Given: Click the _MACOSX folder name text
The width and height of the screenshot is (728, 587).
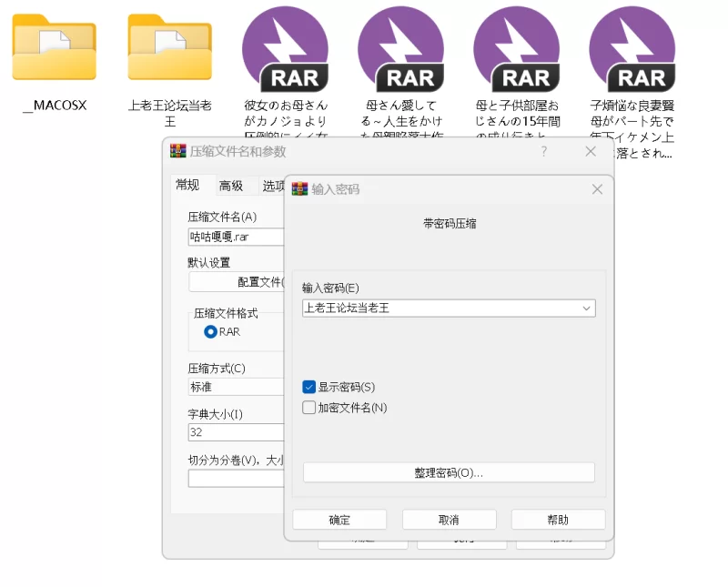Looking at the screenshot, I should pyautogui.click(x=55, y=105).
